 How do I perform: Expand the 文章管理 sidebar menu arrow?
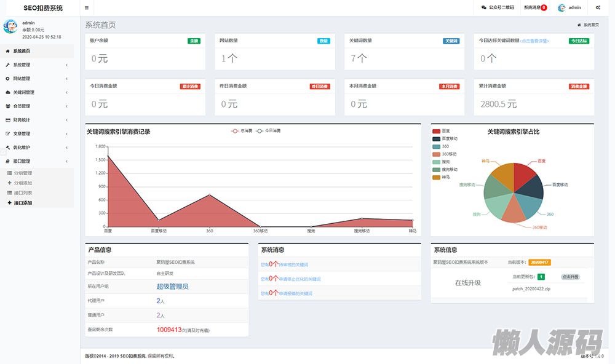(x=66, y=133)
